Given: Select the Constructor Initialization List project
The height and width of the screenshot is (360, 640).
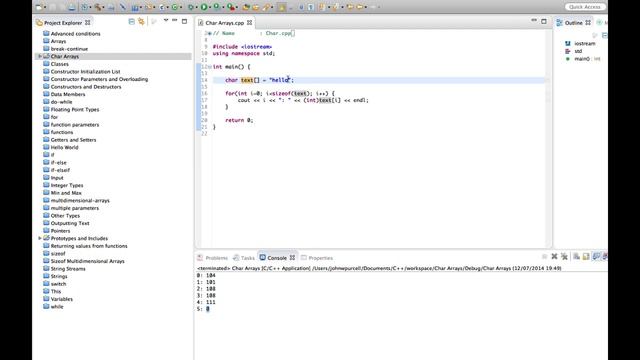Looking at the screenshot, I should 85,71.
